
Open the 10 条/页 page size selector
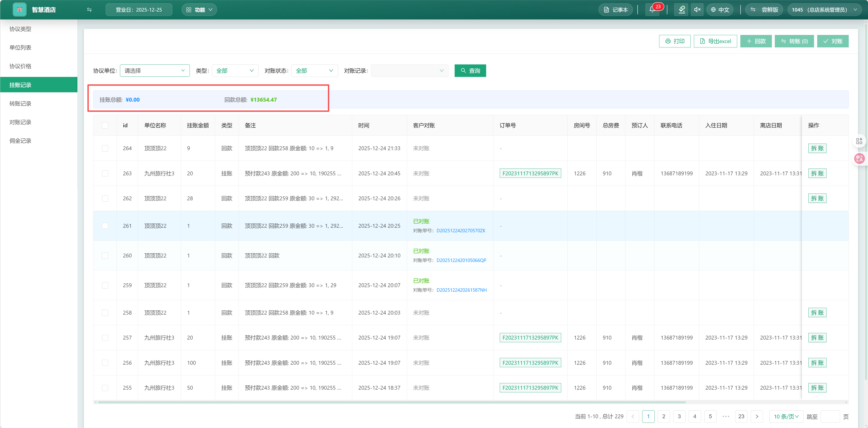pyautogui.click(x=786, y=416)
